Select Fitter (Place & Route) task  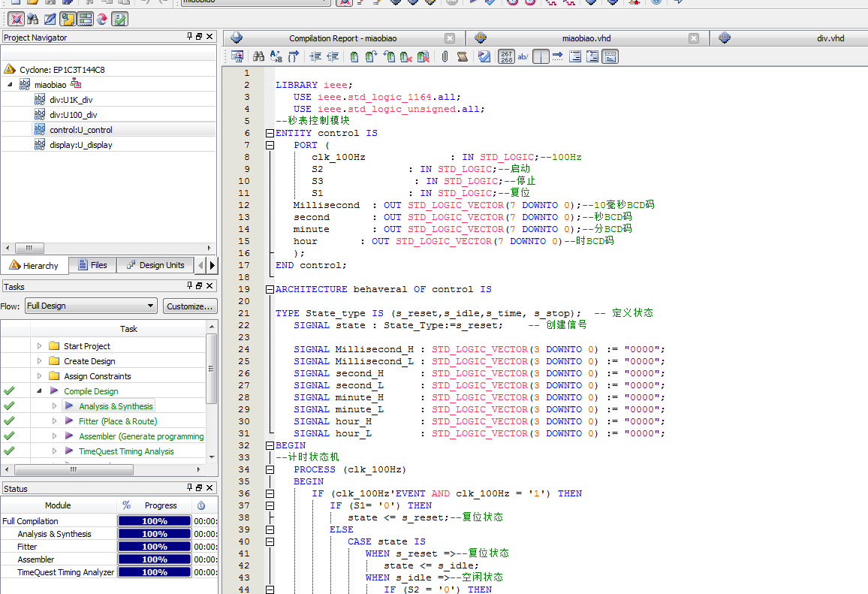[118, 421]
